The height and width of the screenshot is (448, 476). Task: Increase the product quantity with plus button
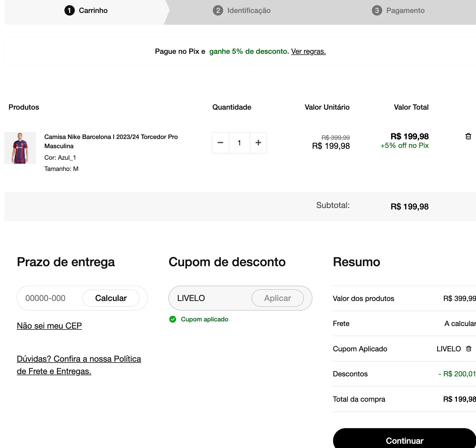(x=258, y=143)
